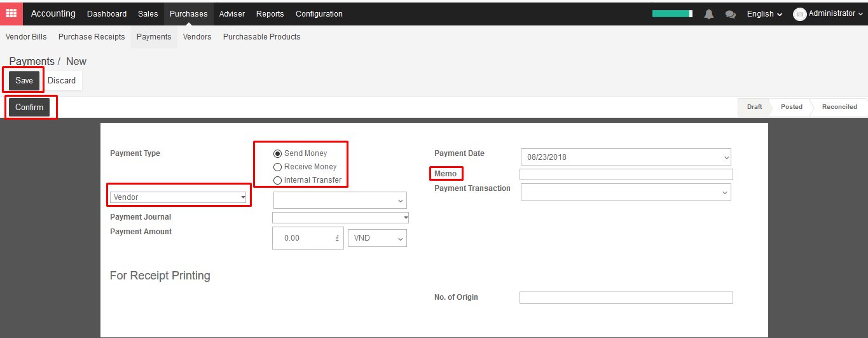The height and width of the screenshot is (338, 868).
Task: Open the chat conversations icon
Action: coord(731,14)
